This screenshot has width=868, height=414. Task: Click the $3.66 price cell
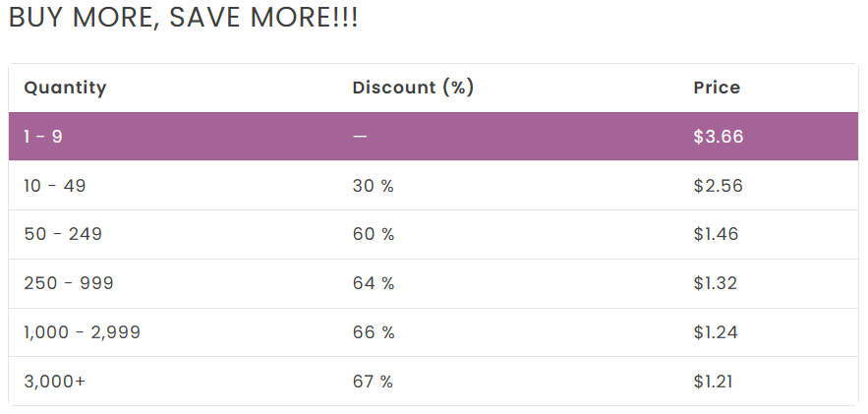(x=718, y=137)
